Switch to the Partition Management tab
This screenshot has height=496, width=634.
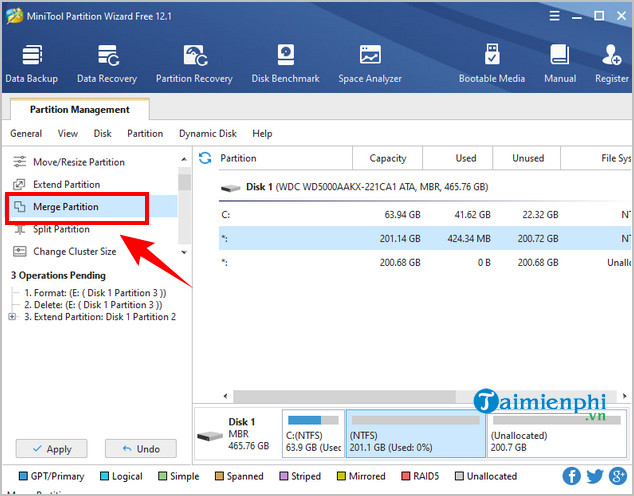(80, 110)
